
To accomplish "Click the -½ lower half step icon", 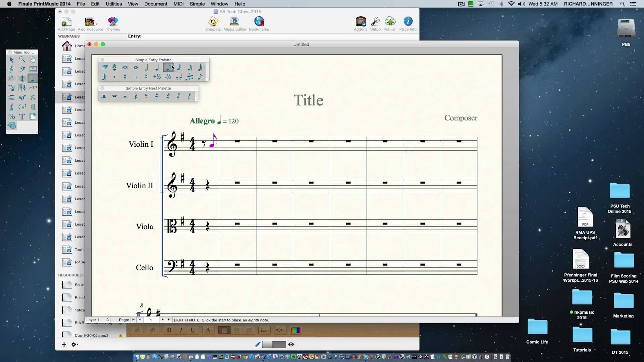I will pos(168,77).
